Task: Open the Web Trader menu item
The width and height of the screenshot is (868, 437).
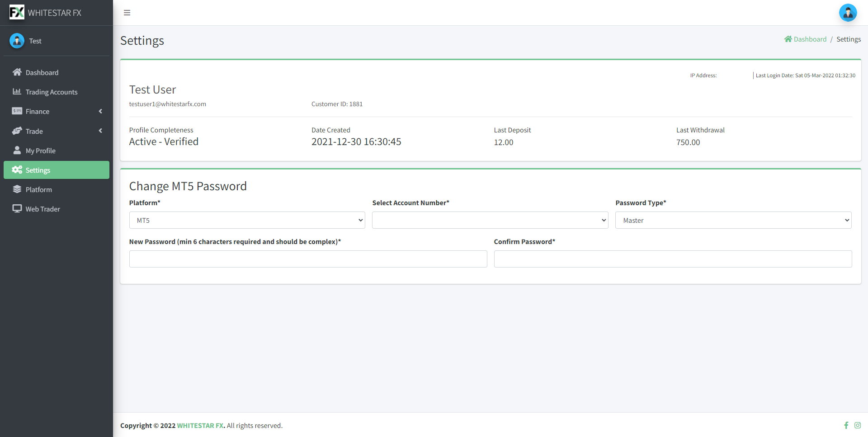Action: (57, 209)
